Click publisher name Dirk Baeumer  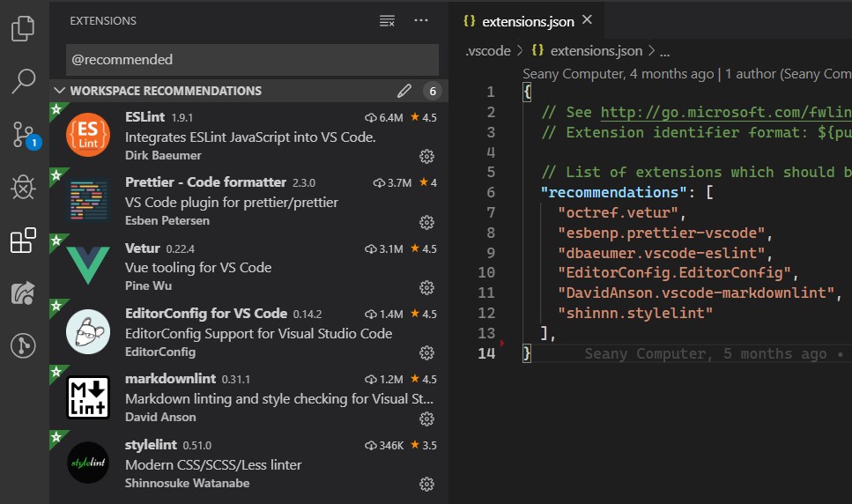tap(163, 155)
